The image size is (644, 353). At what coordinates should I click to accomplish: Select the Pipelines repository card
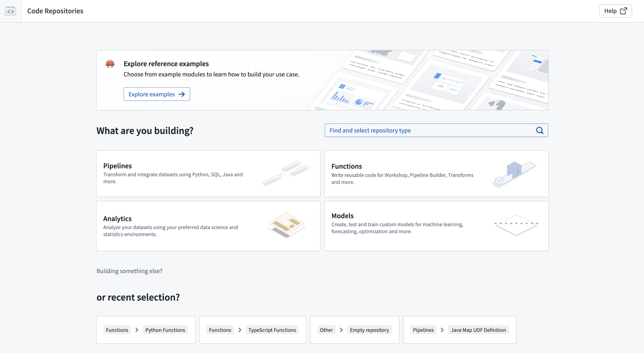(208, 174)
